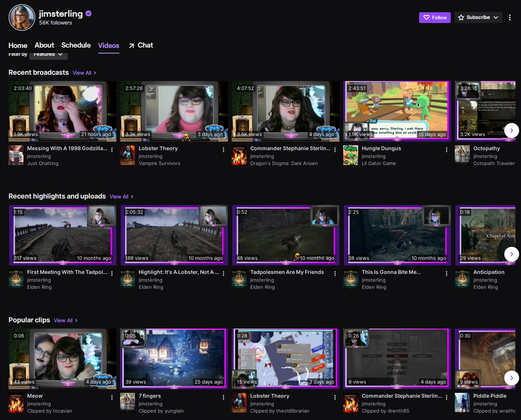Image resolution: width=521 pixels, height=420 pixels.
Task: Open the Dragon's Dogma: Dark Arisen link
Action: 284,163
